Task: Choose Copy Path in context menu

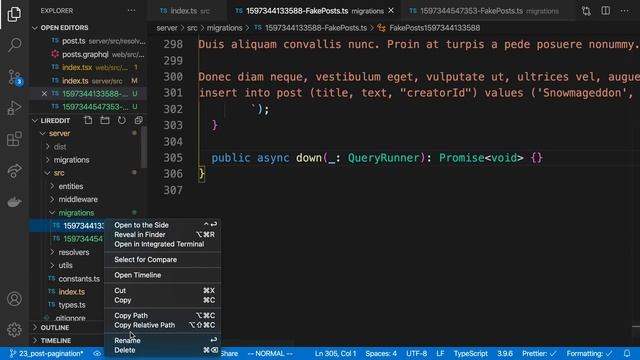Action: tap(163, 316)
